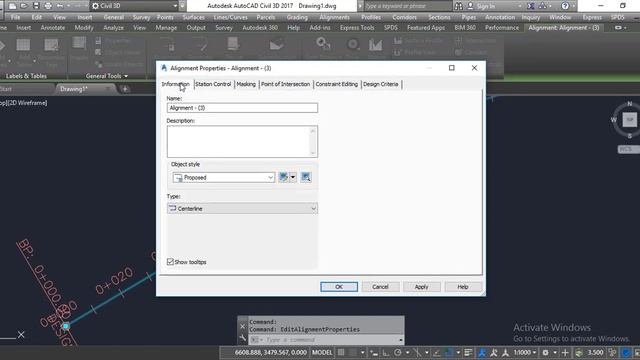Click the search binoculars icon in title bar
The image size is (640, 360).
coord(459,6)
